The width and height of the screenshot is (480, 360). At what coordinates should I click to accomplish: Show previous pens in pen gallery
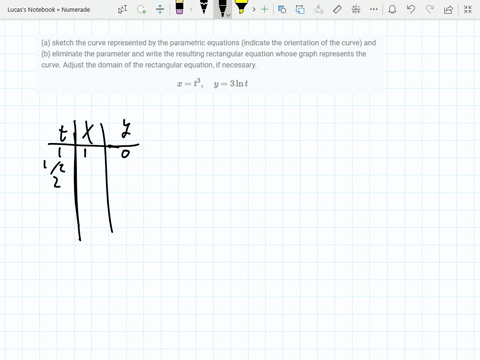[x=191, y=9]
